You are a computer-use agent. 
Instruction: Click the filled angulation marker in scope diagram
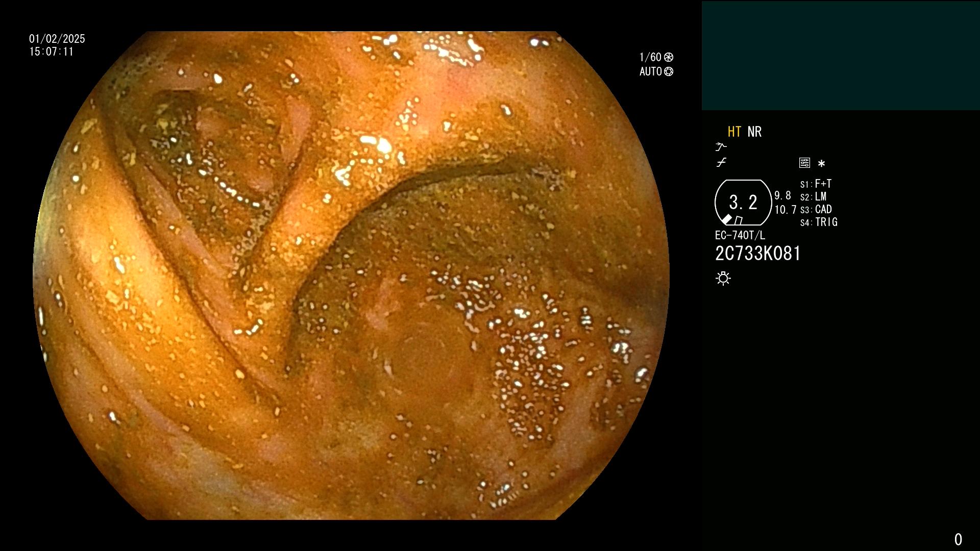tap(726, 219)
